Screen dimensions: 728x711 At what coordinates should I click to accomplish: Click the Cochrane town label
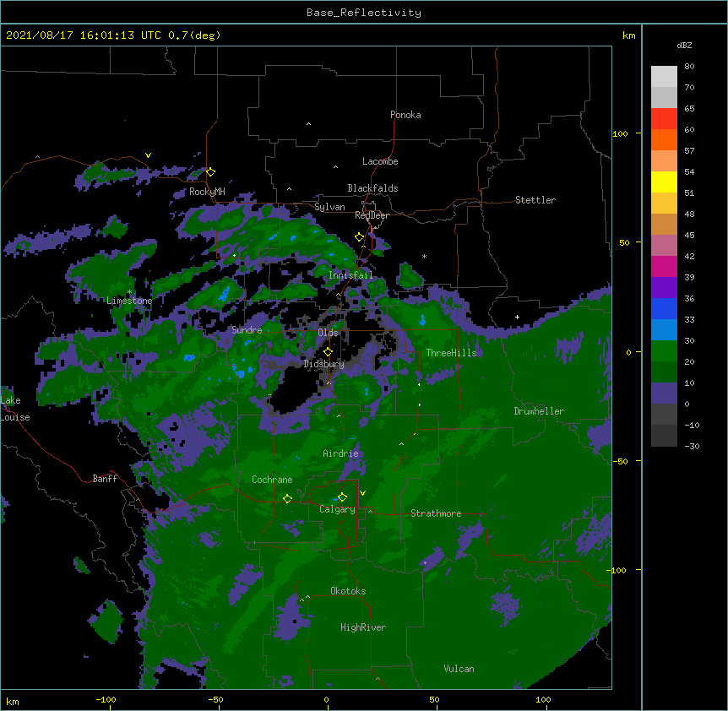pyautogui.click(x=272, y=480)
